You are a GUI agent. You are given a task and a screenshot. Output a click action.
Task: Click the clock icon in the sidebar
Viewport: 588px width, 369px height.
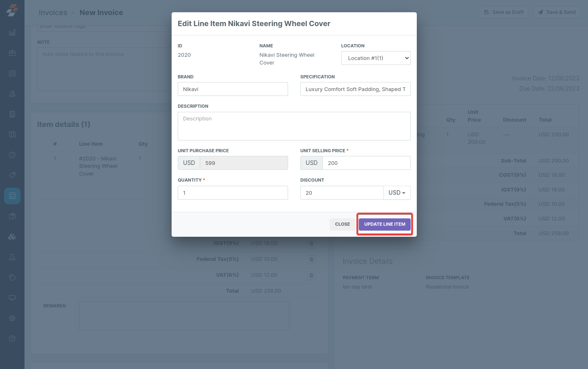click(12, 155)
